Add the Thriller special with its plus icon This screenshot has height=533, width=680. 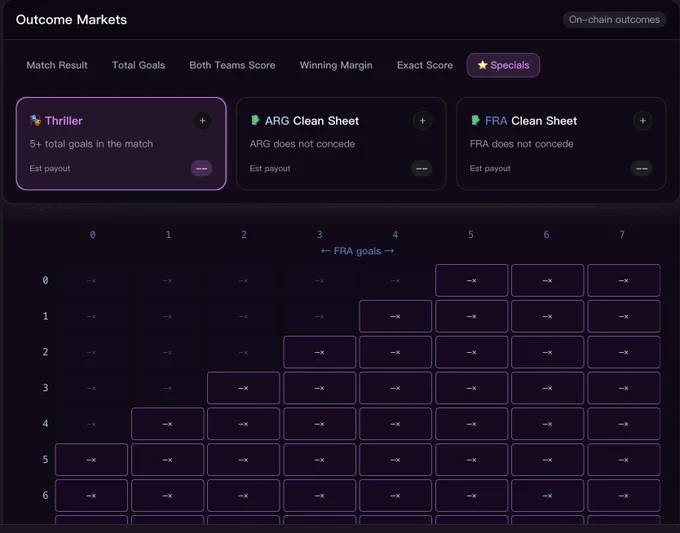click(x=203, y=121)
